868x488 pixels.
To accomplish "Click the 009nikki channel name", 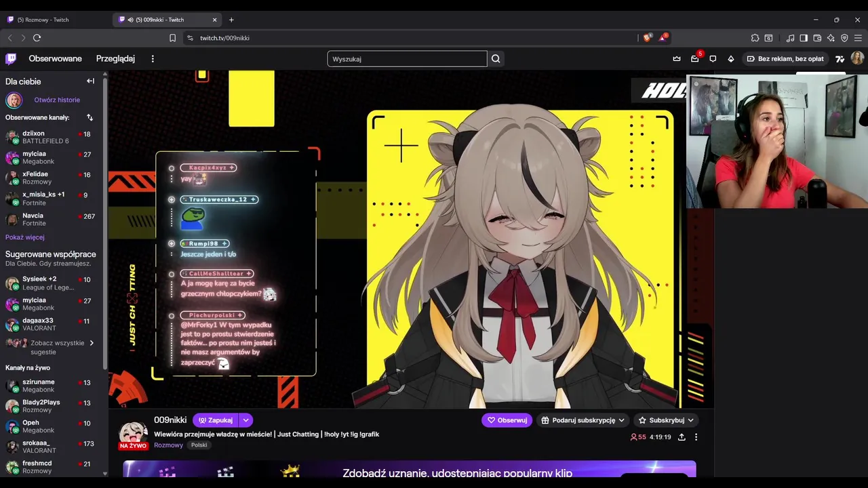I will pyautogui.click(x=170, y=420).
